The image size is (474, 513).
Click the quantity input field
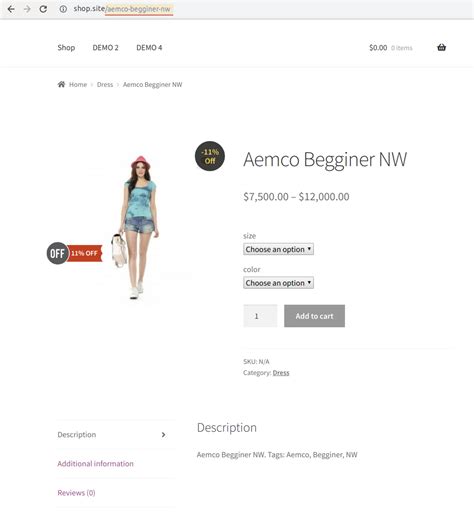pos(260,316)
